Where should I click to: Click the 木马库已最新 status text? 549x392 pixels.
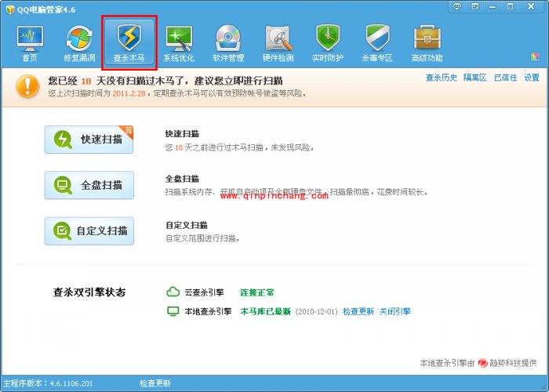(266, 311)
